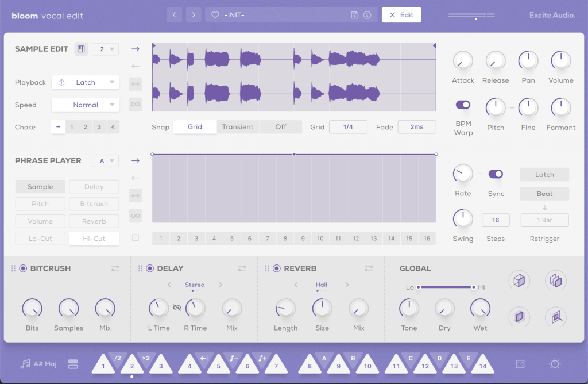Toggle the Phrase Player Sync switch
Screen dimensions: 588x384
496,174
